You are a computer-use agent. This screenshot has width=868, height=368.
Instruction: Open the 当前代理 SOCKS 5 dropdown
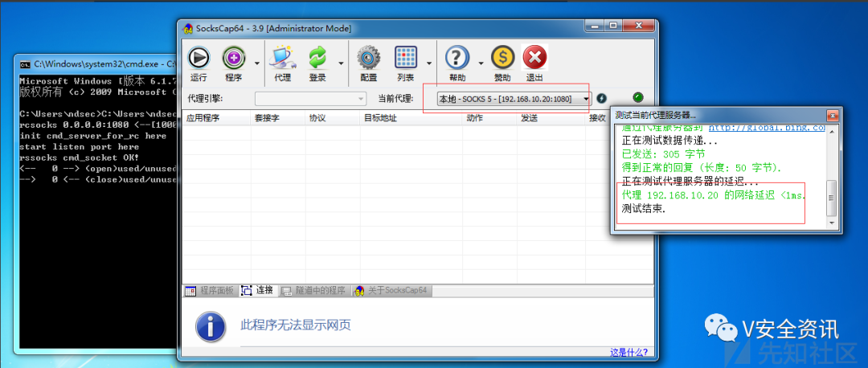coord(514,99)
